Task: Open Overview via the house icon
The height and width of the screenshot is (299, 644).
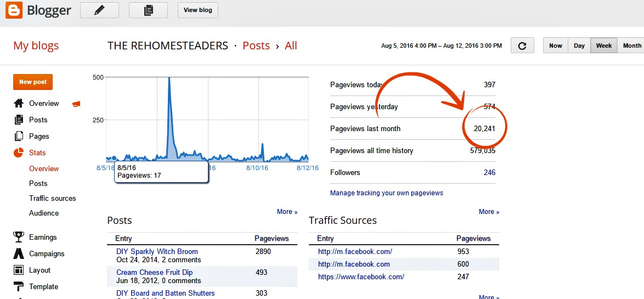Action: pyautogui.click(x=19, y=103)
